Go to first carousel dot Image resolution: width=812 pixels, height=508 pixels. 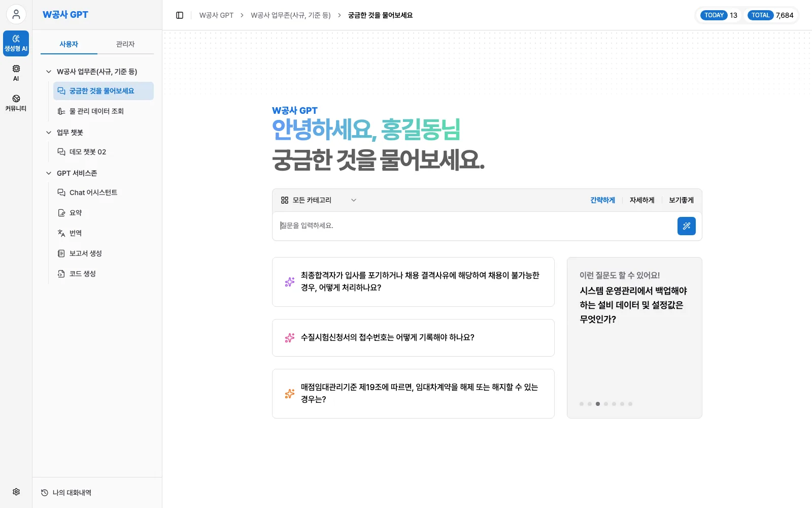coord(582,404)
